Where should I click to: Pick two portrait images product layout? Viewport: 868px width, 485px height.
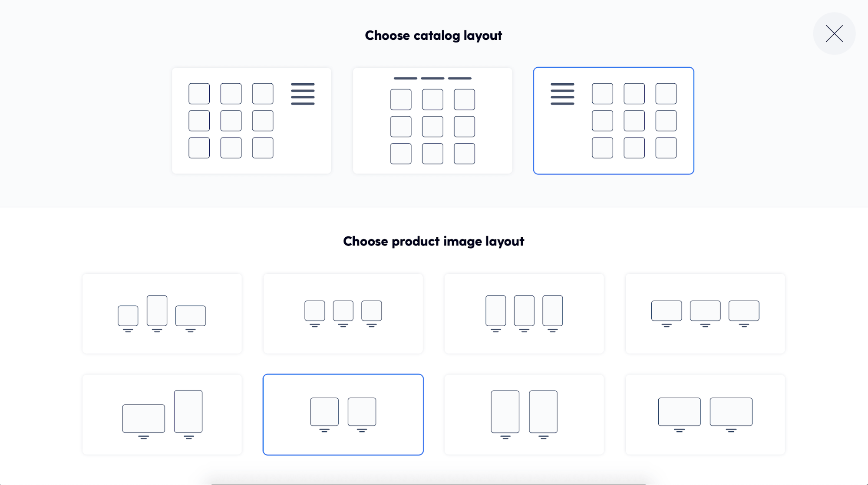click(524, 415)
